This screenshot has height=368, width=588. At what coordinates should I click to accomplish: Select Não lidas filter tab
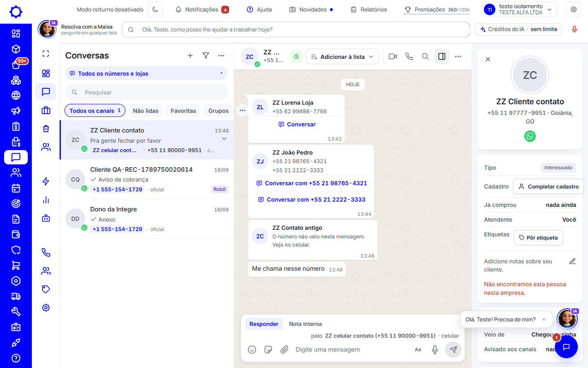[146, 111]
